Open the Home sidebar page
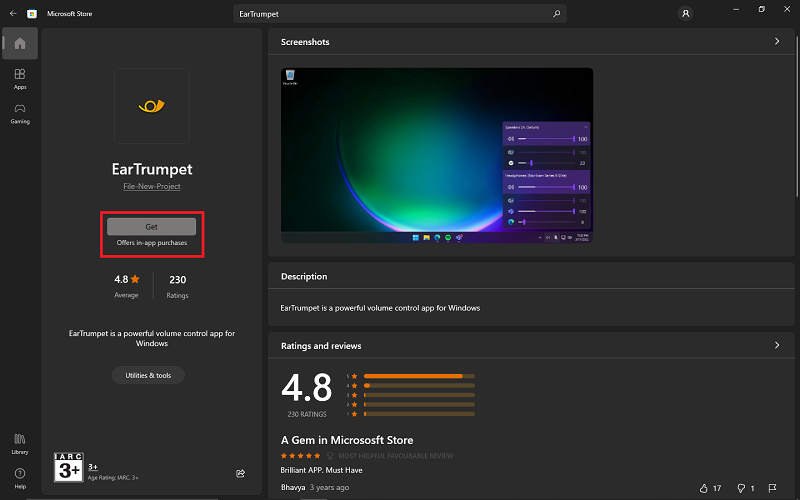Image resolution: width=800 pixels, height=500 pixels. [20, 43]
